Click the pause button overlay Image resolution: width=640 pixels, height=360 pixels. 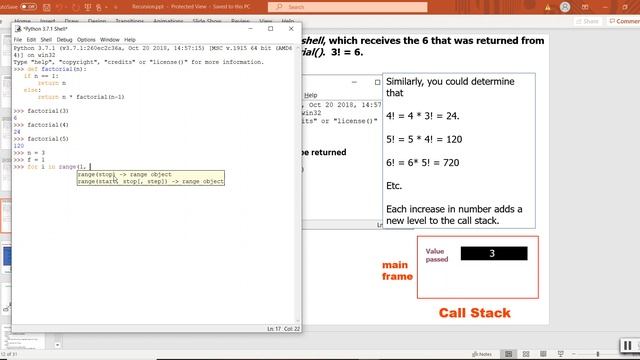(x=628, y=346)
